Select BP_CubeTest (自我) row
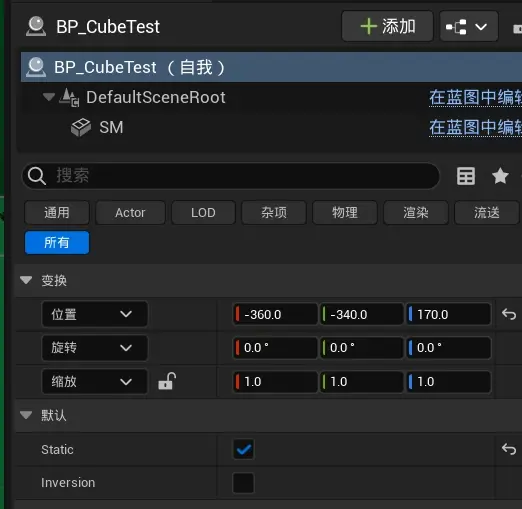This screenshot has width=522, height=509. point(271,67)
